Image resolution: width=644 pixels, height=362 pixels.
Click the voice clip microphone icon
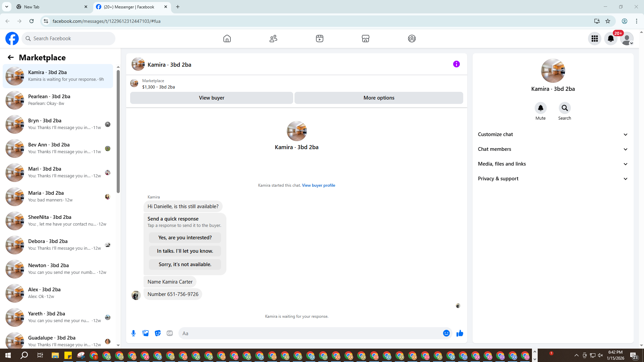coord(133,333)
